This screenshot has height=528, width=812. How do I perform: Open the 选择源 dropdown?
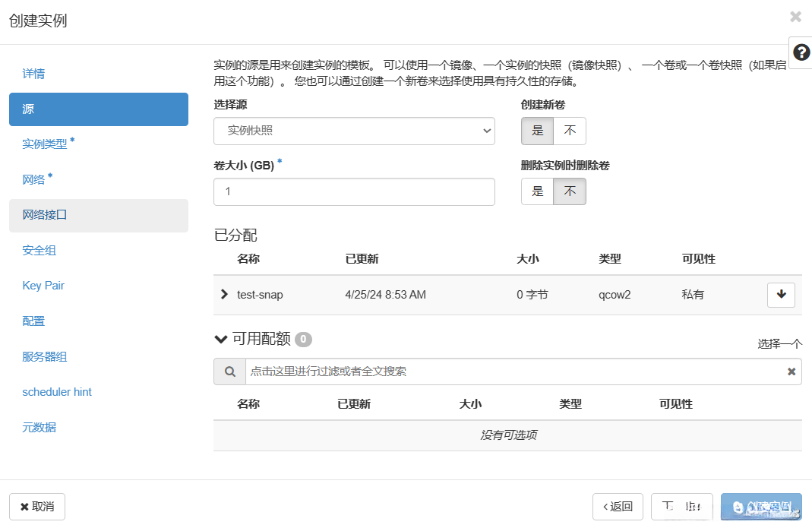[x=354, y=131]
